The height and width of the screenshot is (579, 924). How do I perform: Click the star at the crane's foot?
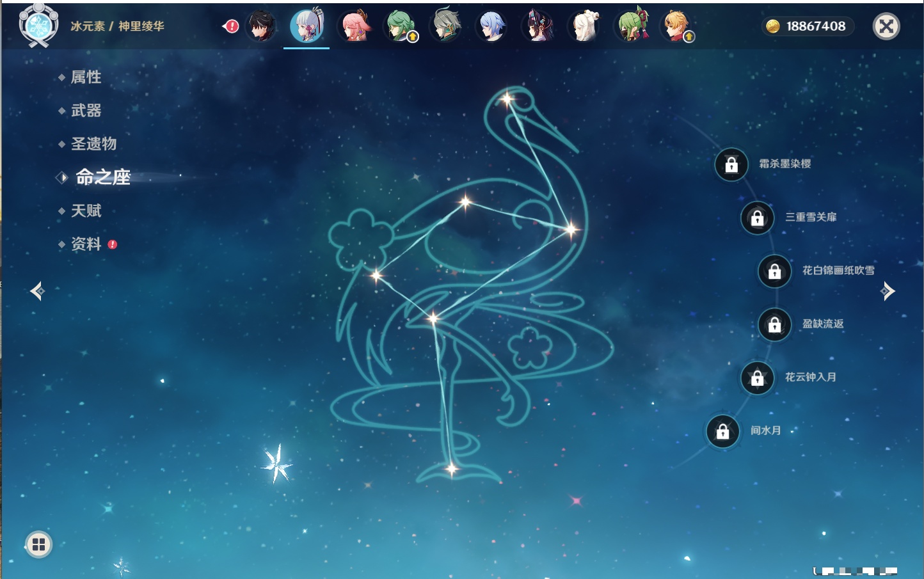click(x=452, y=469)
